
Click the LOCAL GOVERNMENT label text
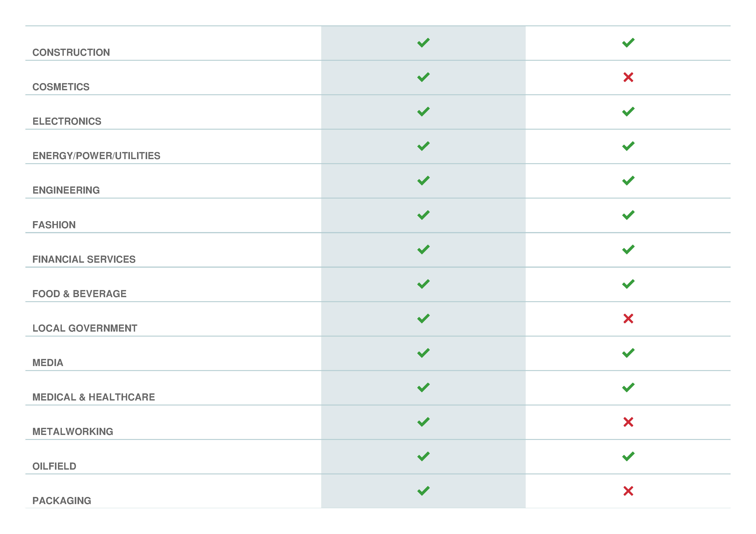pyautogui.click(x=85, y=328)
